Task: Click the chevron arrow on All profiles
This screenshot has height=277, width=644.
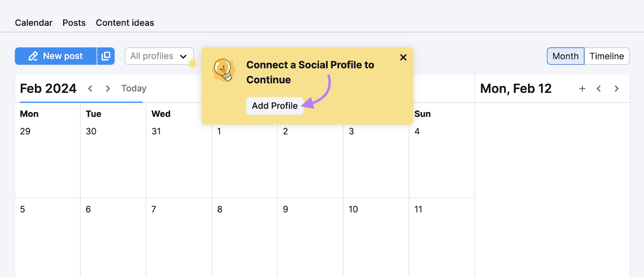Action: tap(184, 56)
